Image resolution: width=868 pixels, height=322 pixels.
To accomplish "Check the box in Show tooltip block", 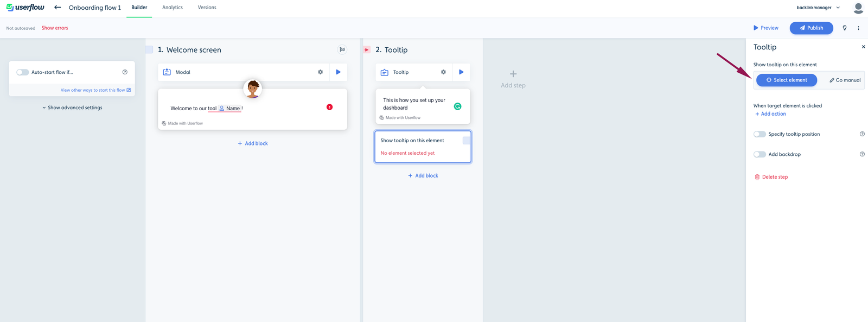I will (466, 141).
